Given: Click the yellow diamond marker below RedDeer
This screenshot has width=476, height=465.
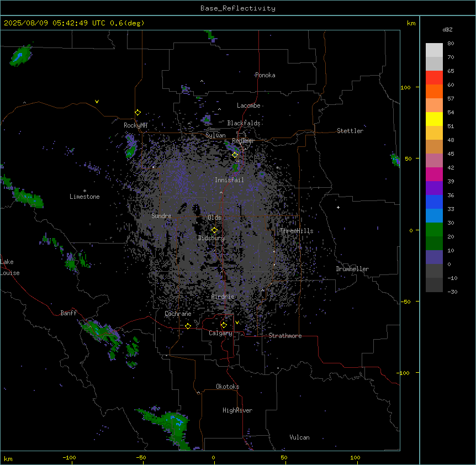Looking at the screenshot, I should point(235,155).
